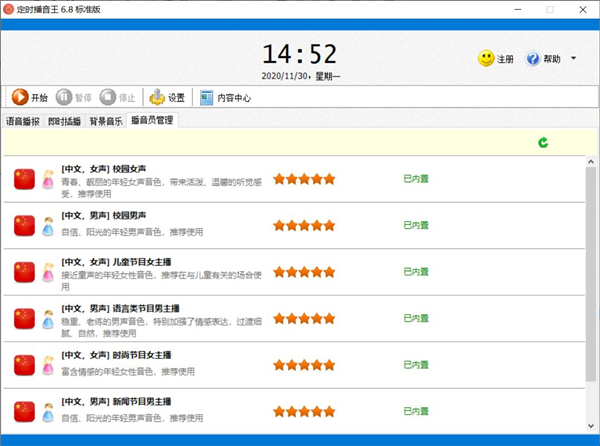Click 已内置 status for 时尚节目女主播
600x446 pixels.
click(x=416, y=365)
